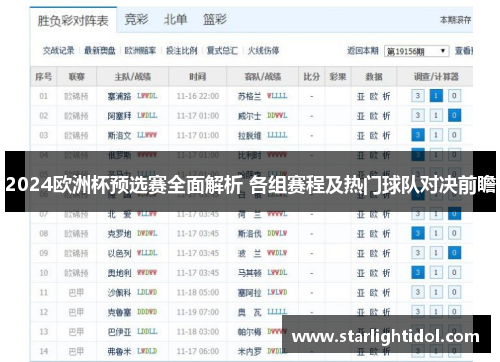500x362 pixels.
Task: Toggle option 0 for match 02
Action: [454, 116]
